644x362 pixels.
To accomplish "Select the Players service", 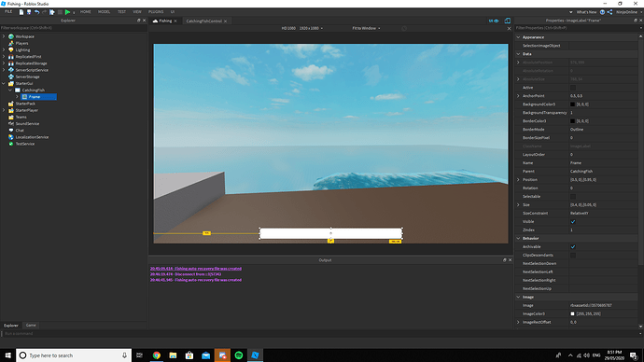I will (21, 43).
